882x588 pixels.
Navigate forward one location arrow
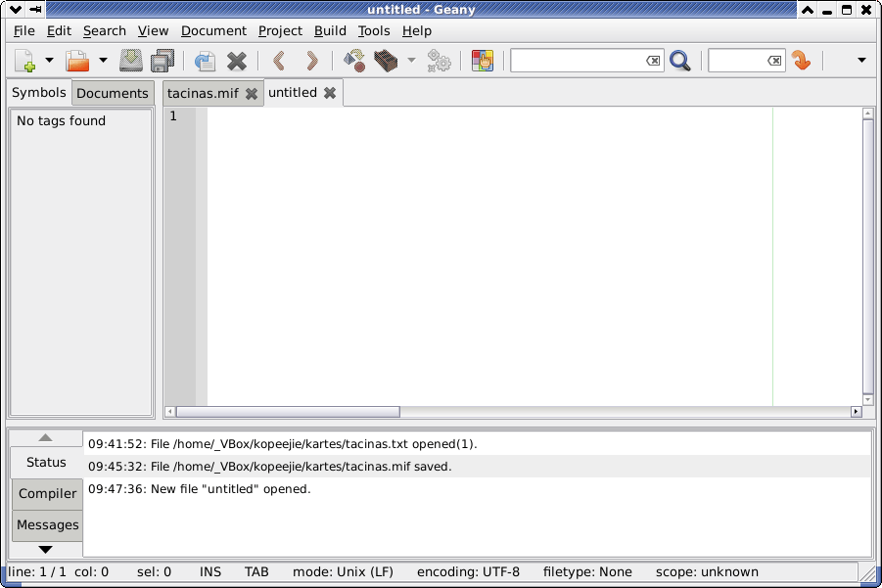[311, 60]
